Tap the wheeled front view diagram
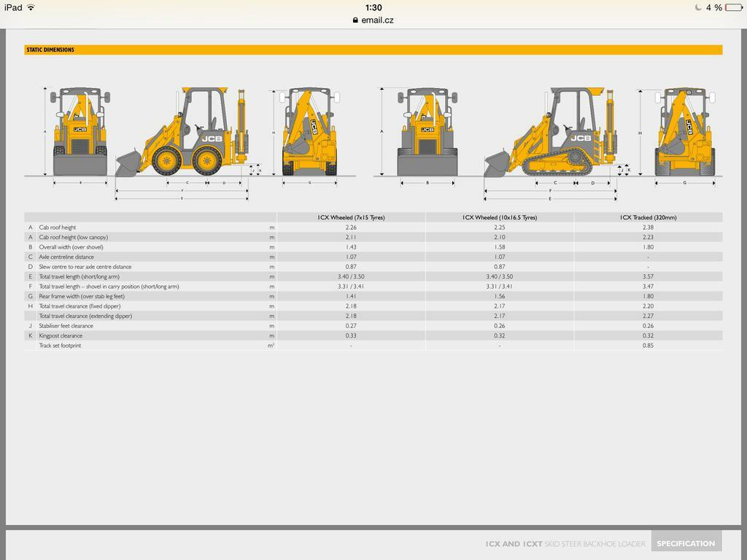Screen dimensions: 747x560 click(x=80, y=133)
